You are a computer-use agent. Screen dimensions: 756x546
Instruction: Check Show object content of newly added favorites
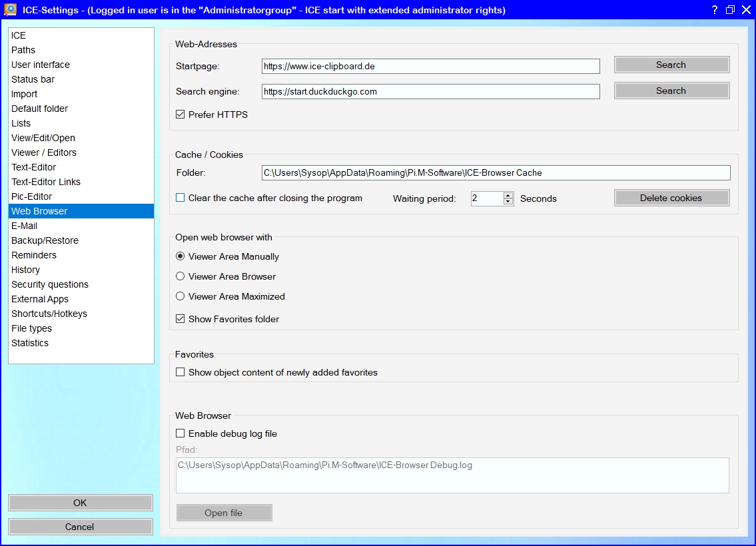tap(181, 372)
